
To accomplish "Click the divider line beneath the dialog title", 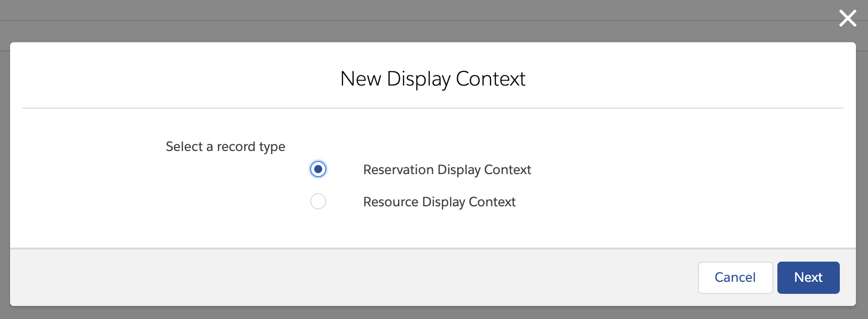I will click(433, 108).
